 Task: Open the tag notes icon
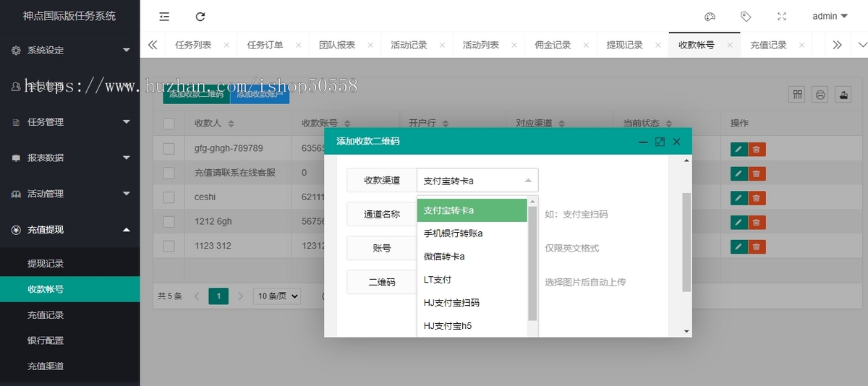click(745, 16)
